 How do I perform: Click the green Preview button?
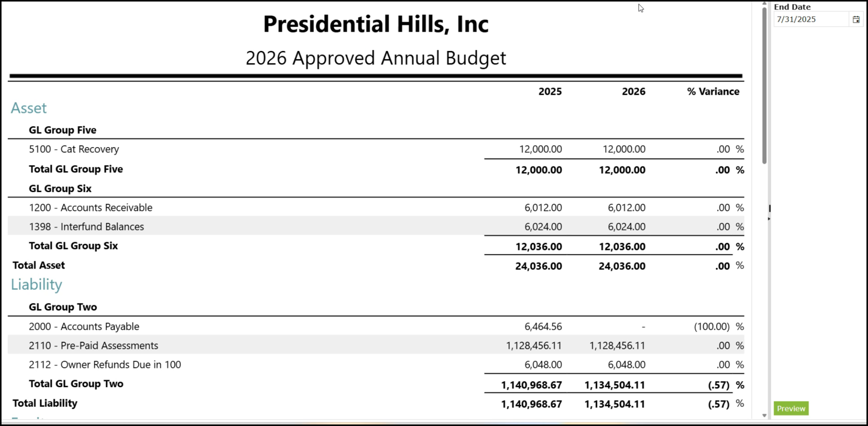click(x=791, y=408)
